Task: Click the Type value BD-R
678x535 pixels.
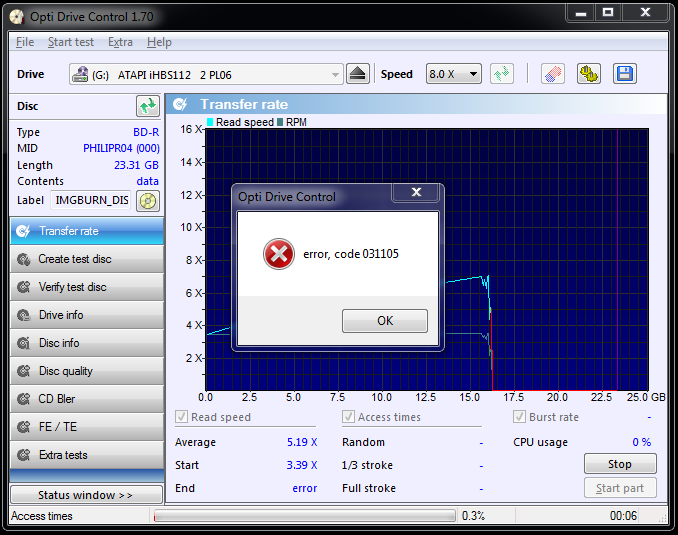Action: click(146, 132)
